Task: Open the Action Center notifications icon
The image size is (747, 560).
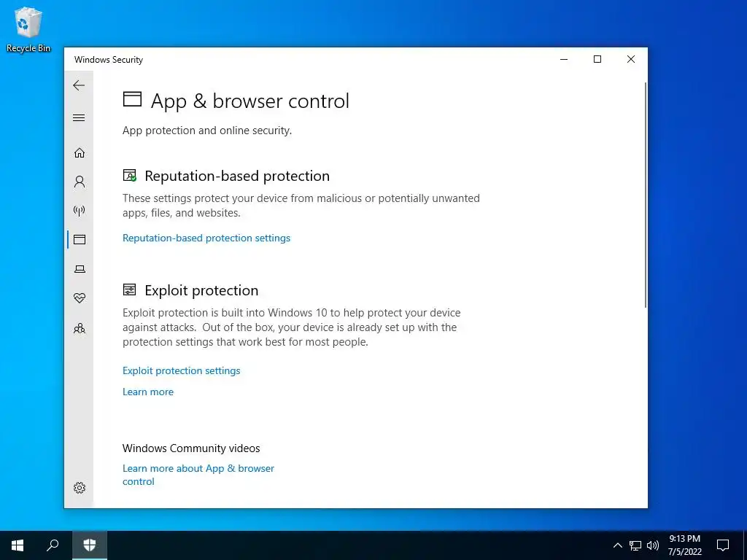Action: pyautogui.click(x=723, y=545)
